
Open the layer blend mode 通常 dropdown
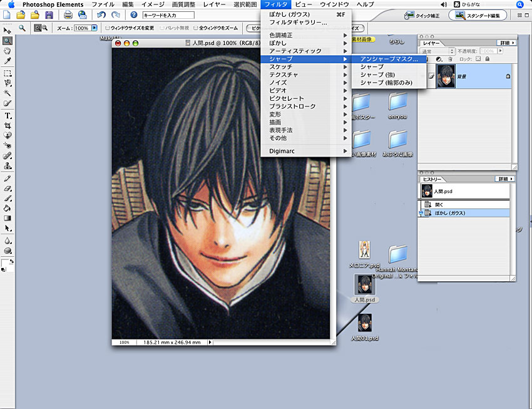click(x=437, y=51)
